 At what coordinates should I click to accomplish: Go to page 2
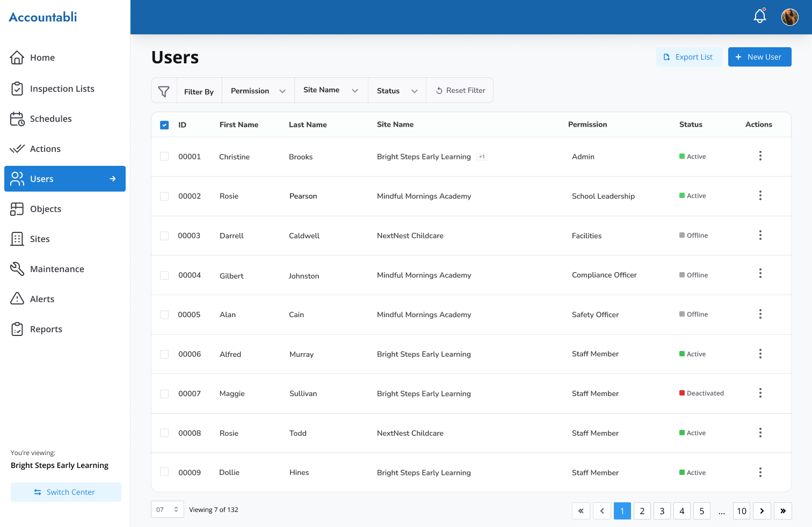pyautogui.click(x=642, y=511)
